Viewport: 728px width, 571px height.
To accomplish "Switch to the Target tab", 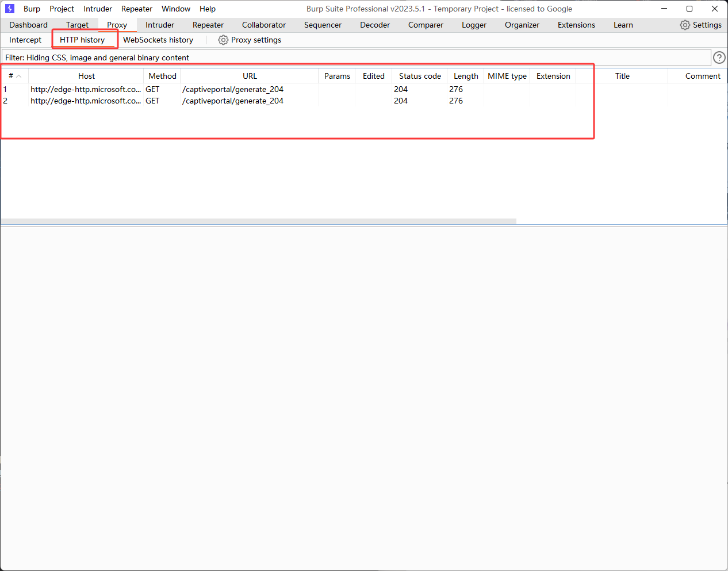I will pyautogui.click(x=77, y=25).
